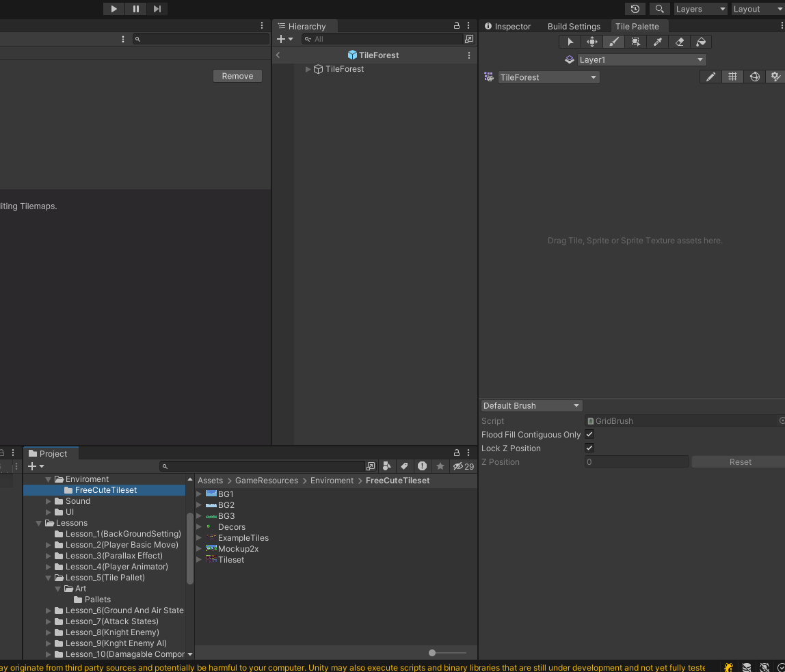Select the Tile Palette arrow Select tool
The height and width of the screenshot is (672, 785).
[x=570, y=42]
